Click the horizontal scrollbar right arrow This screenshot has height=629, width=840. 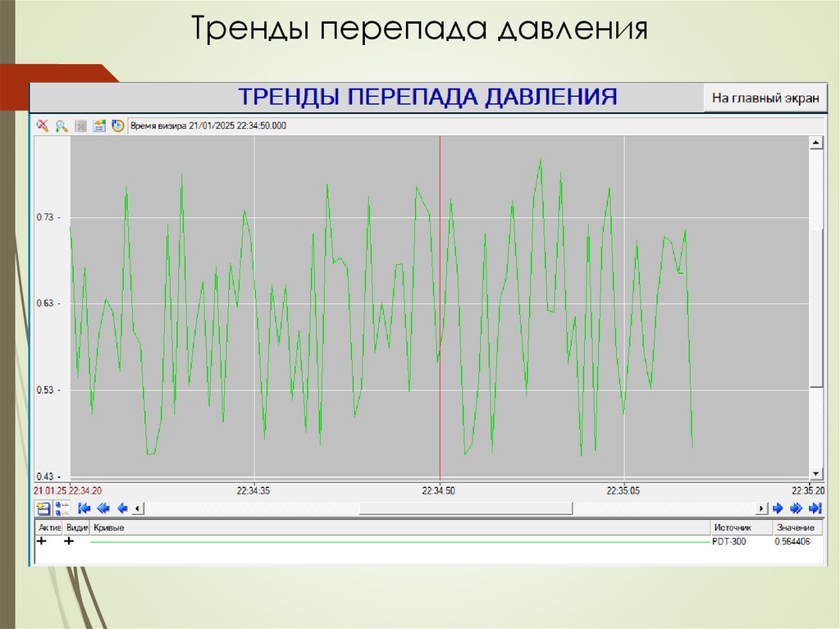(x=761, y=508)
